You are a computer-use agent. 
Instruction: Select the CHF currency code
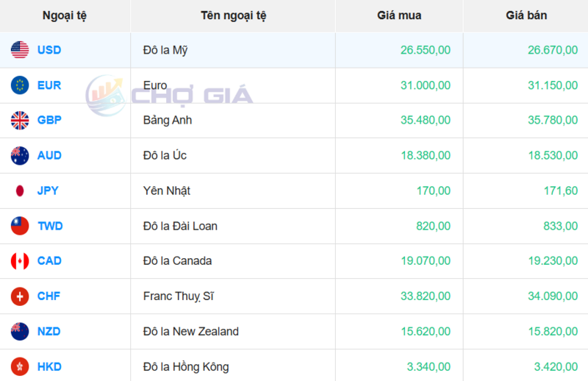click(49, 296)
